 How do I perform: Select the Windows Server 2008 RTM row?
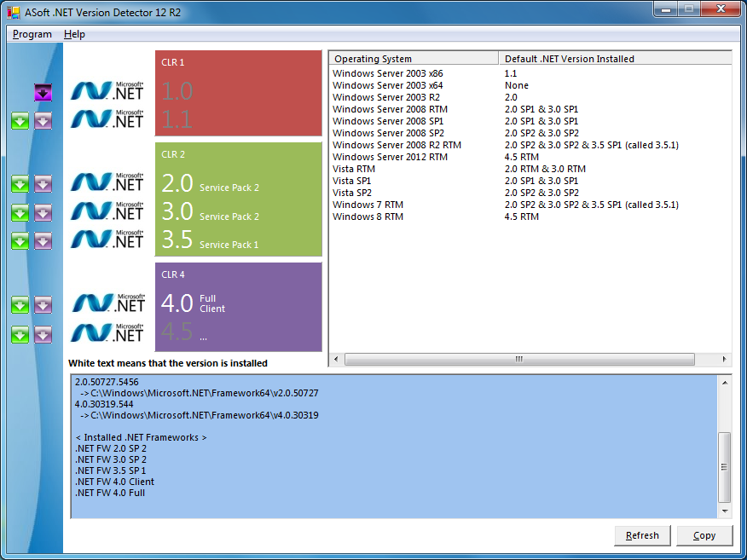pyautogui.click(x=530, y=109)
